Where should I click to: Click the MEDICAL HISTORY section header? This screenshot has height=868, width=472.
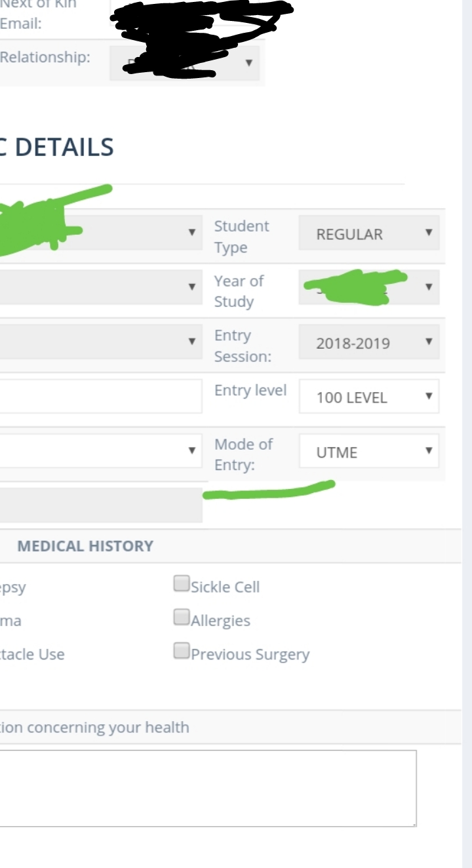coord(85,546)
